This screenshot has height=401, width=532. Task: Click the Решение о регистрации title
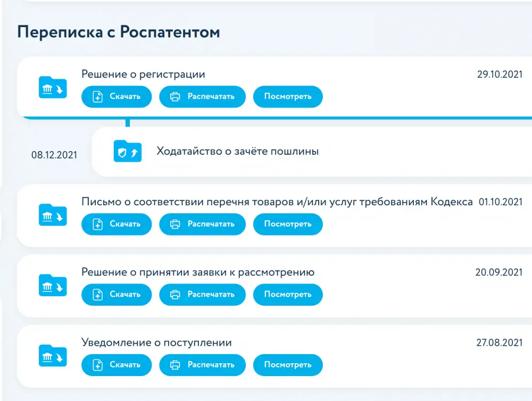pos(143,74)
